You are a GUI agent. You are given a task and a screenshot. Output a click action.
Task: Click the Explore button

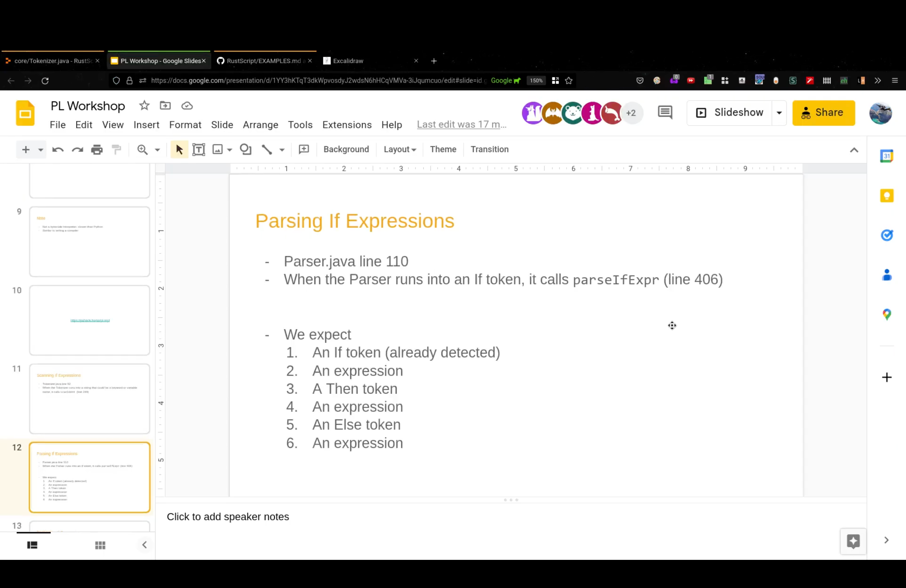click(854, 541)
